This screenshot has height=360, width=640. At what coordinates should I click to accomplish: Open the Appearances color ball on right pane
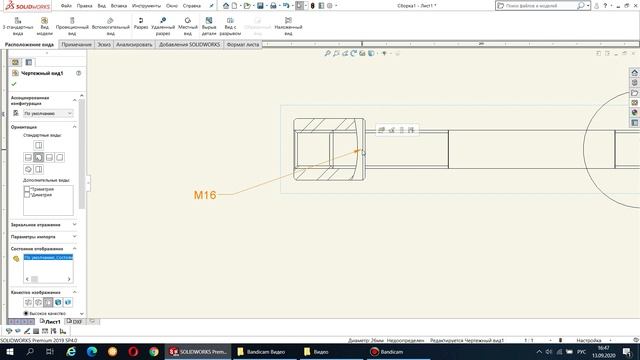[x=634, y=112]
